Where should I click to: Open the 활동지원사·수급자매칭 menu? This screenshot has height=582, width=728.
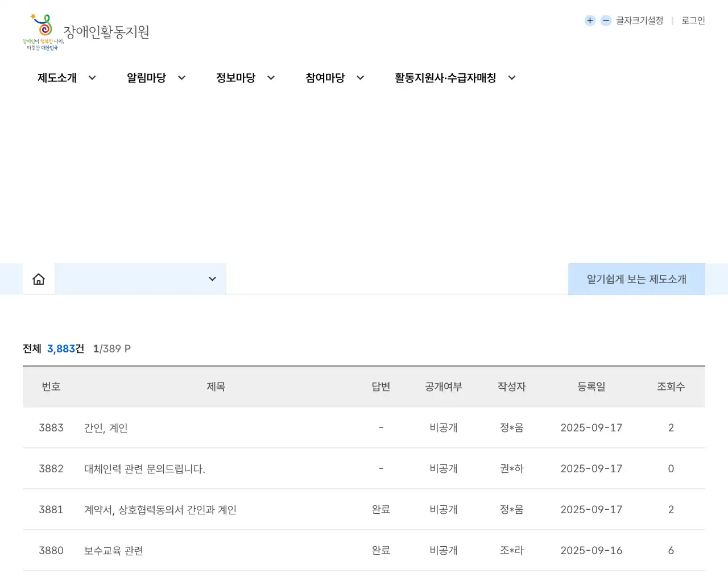446,78
